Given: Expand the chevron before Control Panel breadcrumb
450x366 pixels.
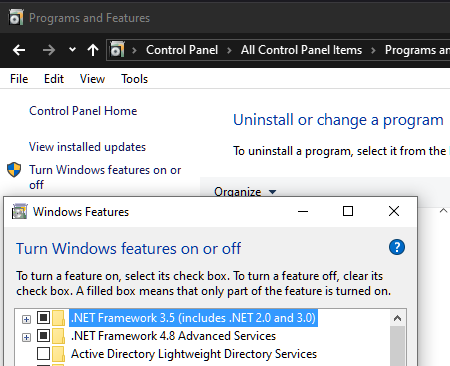Looking at the screenshot, I should pyautogui.click(x=134, y=50).
